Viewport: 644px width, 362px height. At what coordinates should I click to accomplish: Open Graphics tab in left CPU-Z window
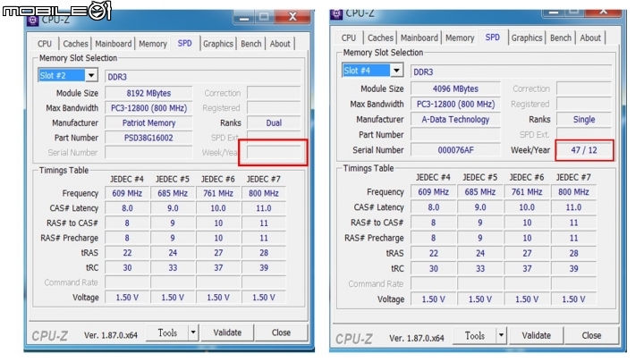coord(218,44)
